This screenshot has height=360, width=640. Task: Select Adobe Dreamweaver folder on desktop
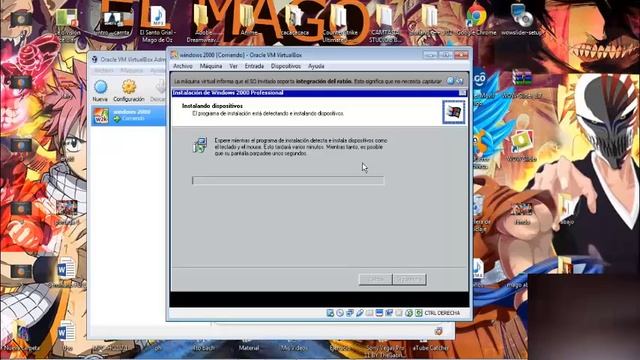tap(203, 24)
